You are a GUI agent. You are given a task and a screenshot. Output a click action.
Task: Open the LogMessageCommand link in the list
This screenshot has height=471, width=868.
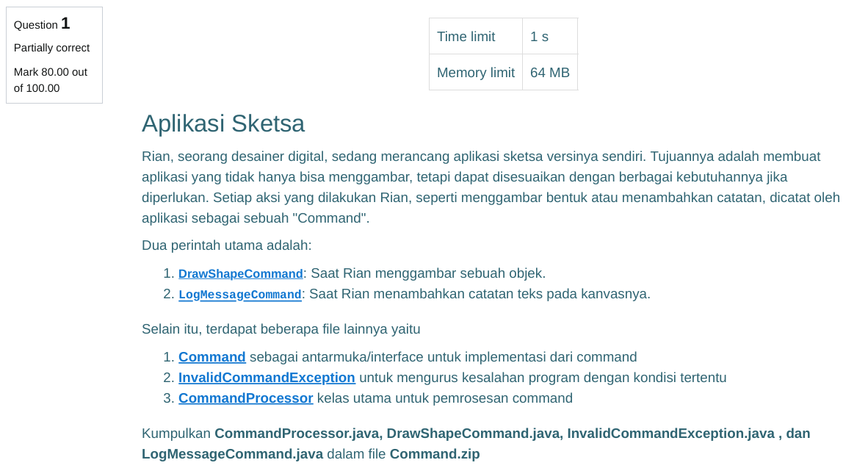[x=239, y=295]
